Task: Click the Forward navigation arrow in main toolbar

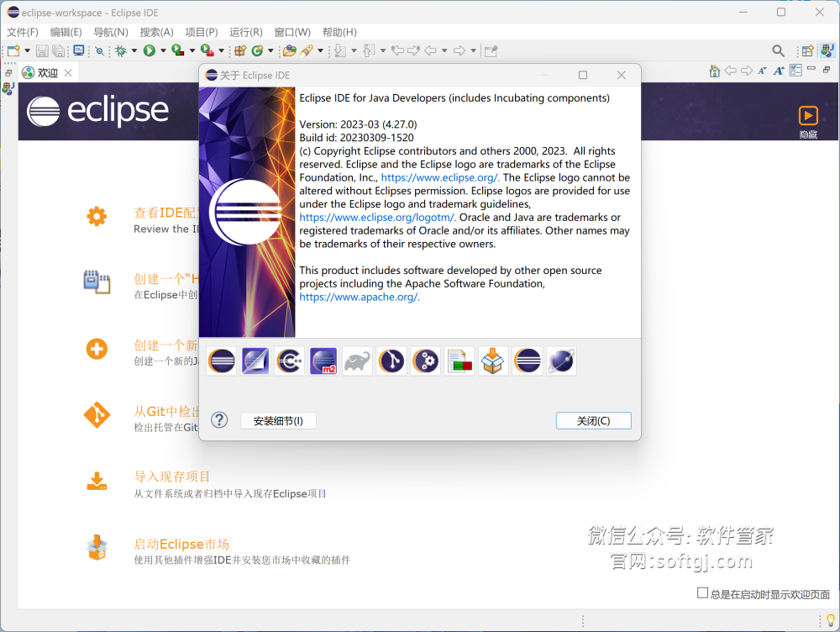Action: [x=459, y=51]
